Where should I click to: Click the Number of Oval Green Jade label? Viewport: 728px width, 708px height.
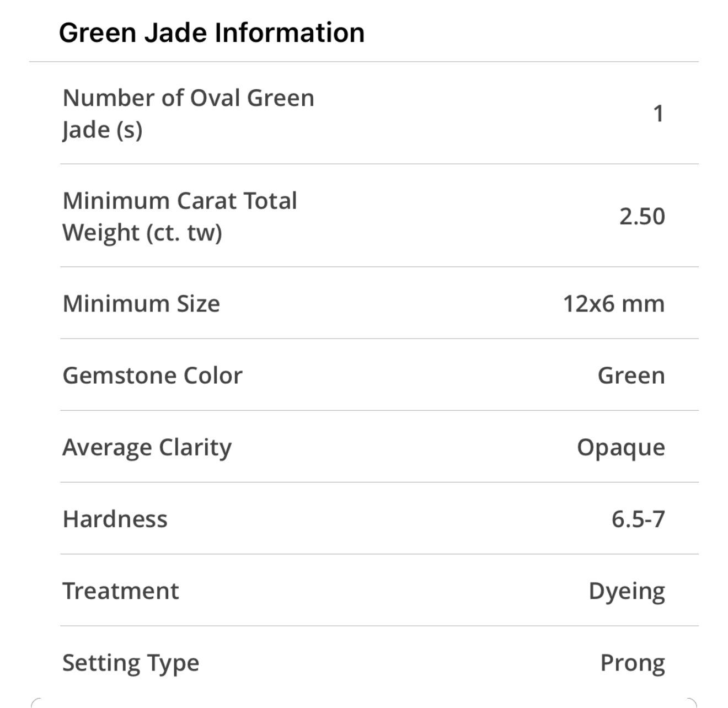[x=188, y=114]
